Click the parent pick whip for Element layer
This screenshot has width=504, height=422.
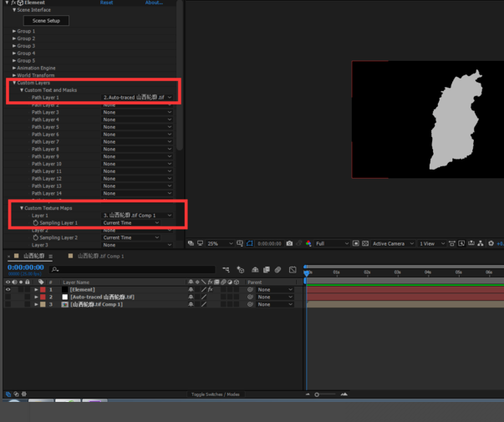click(251, 290)
